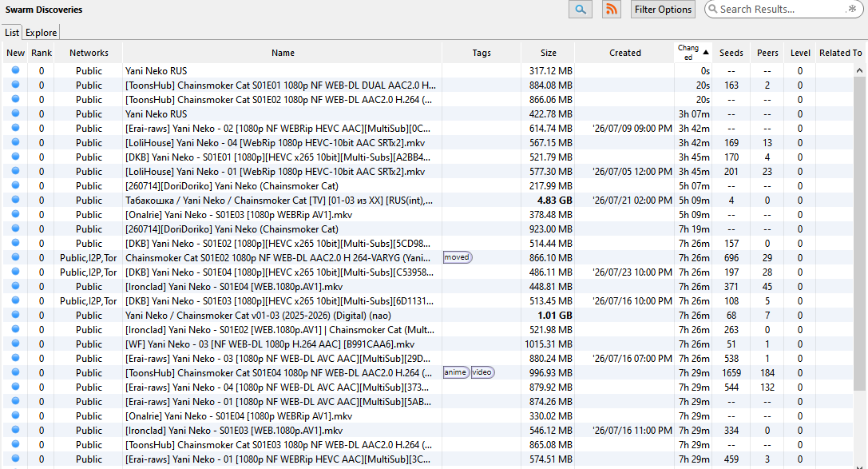The width and height of the screenshot is (868, 469).
Task: Click the blue dot for first Yani Neko RUS row
Action: point(15,70)
